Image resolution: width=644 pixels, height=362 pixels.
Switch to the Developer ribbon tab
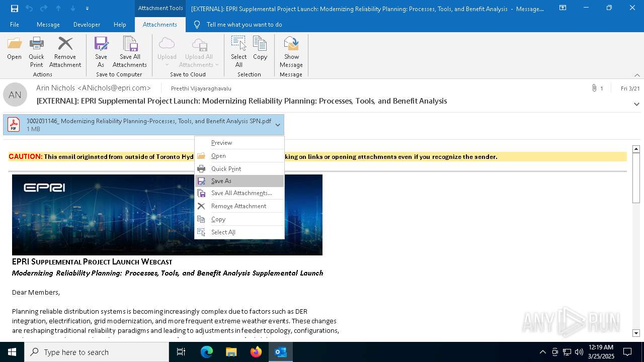[x=87, y=24]
